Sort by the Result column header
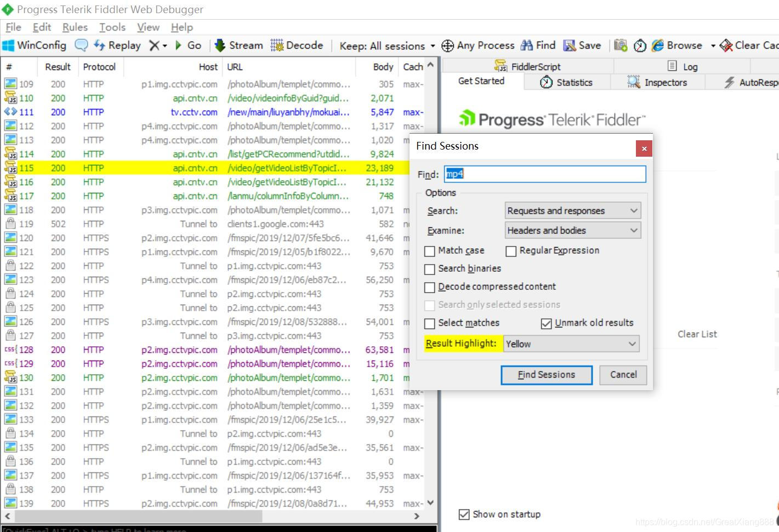This screenshot has height=532, width=779. click(58, 67)
